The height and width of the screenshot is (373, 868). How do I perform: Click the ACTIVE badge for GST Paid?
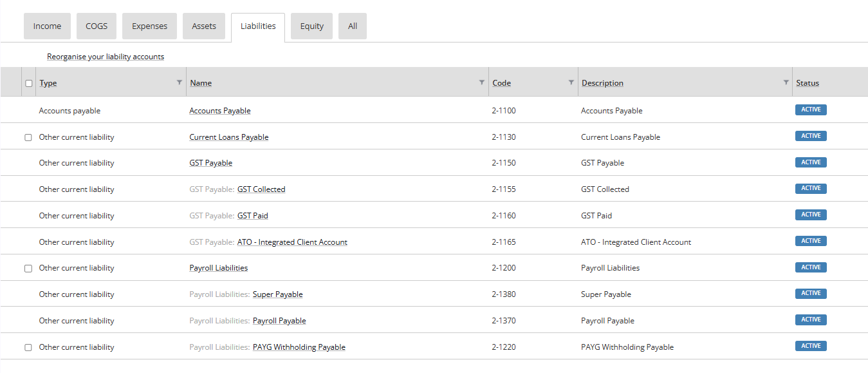811,215
